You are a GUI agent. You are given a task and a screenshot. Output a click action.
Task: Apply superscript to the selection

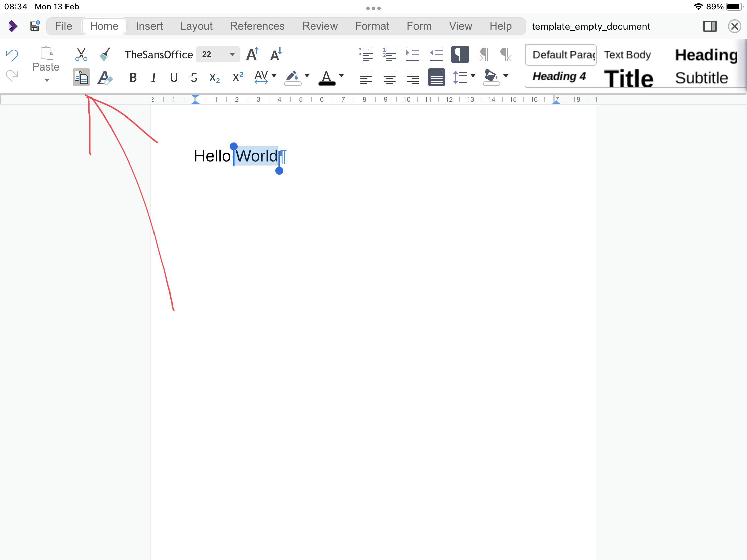[237, 77]
